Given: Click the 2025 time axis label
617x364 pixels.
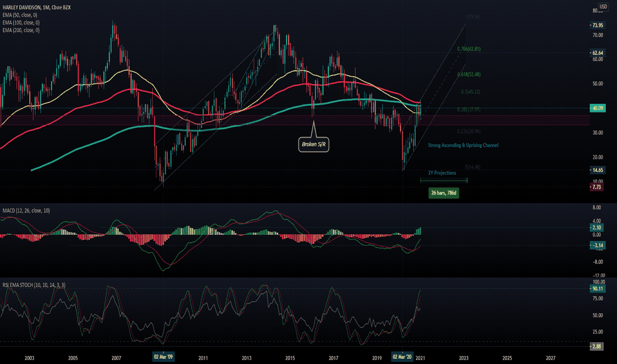Looking at the screenshot, I should tap(507, 358).
